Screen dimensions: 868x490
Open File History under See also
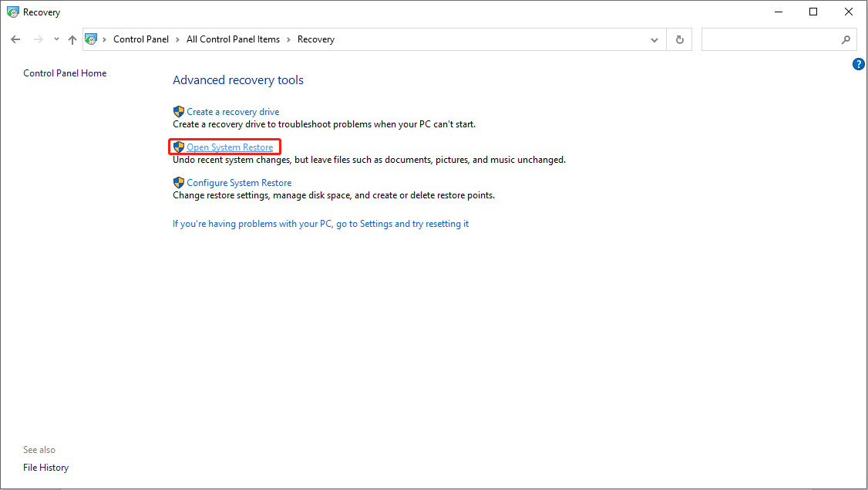tap(45, 467)
